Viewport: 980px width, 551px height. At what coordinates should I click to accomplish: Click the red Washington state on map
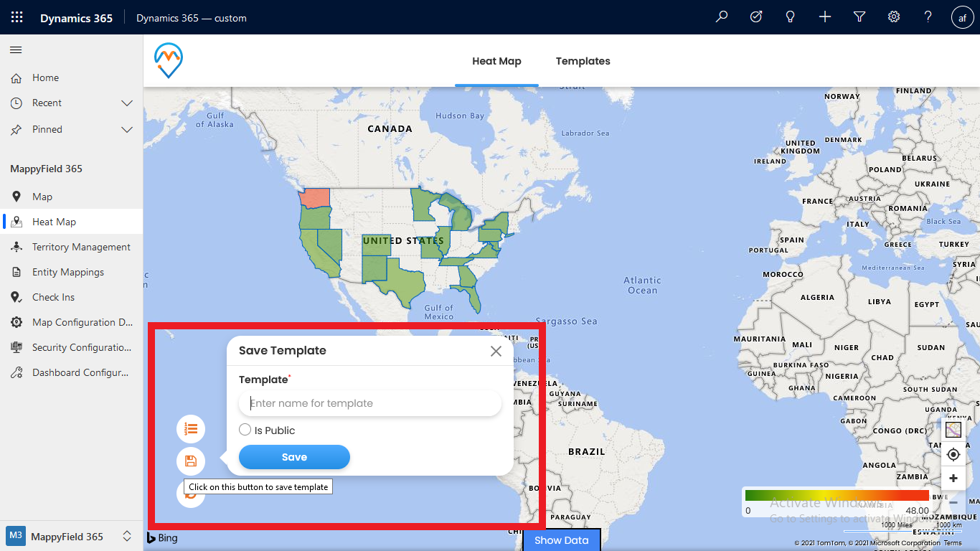(314, 198)
